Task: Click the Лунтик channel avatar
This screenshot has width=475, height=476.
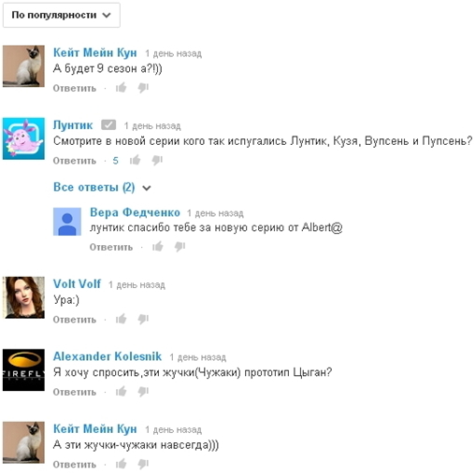Action: point(23,138)
